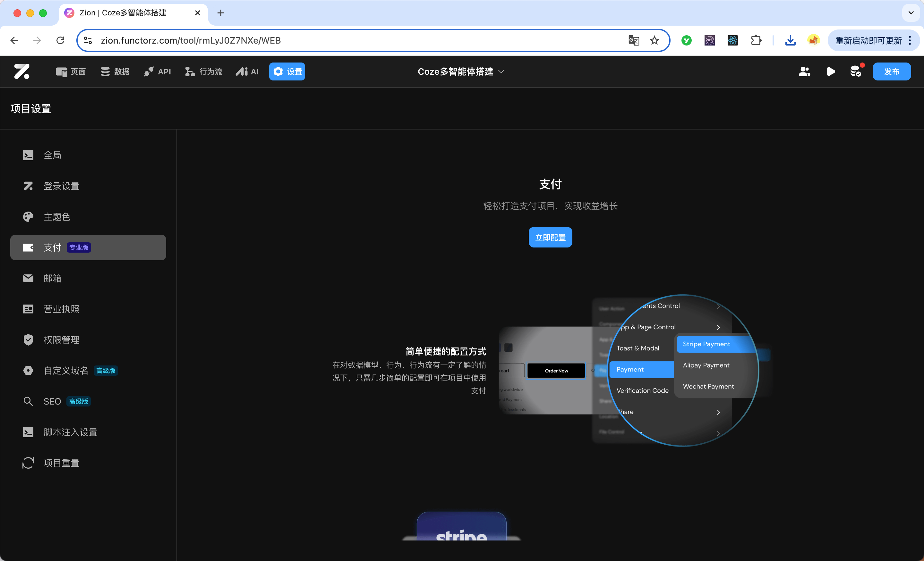Select 支付 payment settings
The image size is (924, 561).
click(88, 247)
